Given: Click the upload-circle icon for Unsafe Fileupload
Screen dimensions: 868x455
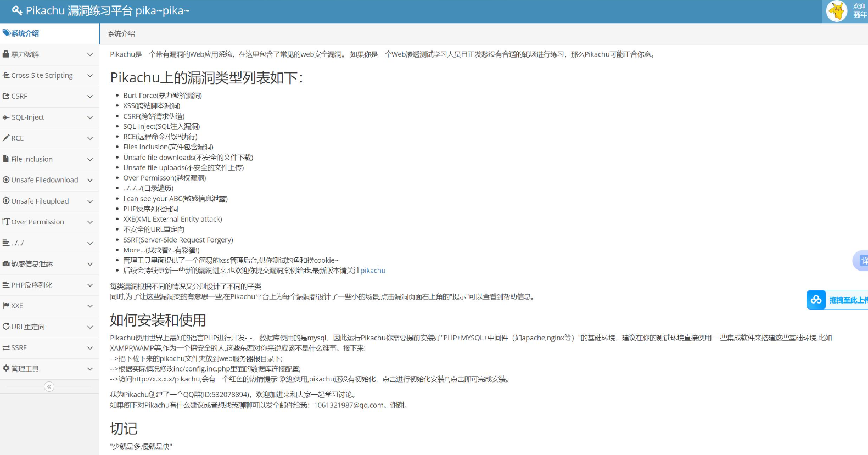Looking at the screenshot, I should (6, 201).
